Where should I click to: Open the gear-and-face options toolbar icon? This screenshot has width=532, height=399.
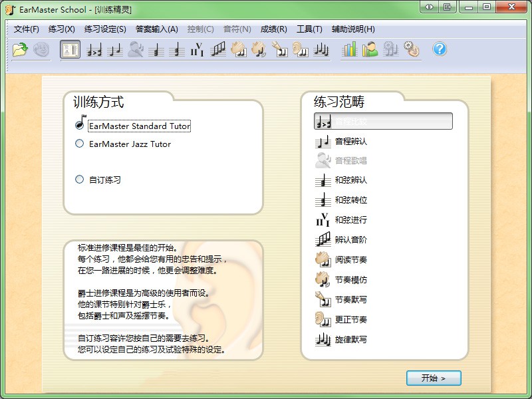coord(412,49)
